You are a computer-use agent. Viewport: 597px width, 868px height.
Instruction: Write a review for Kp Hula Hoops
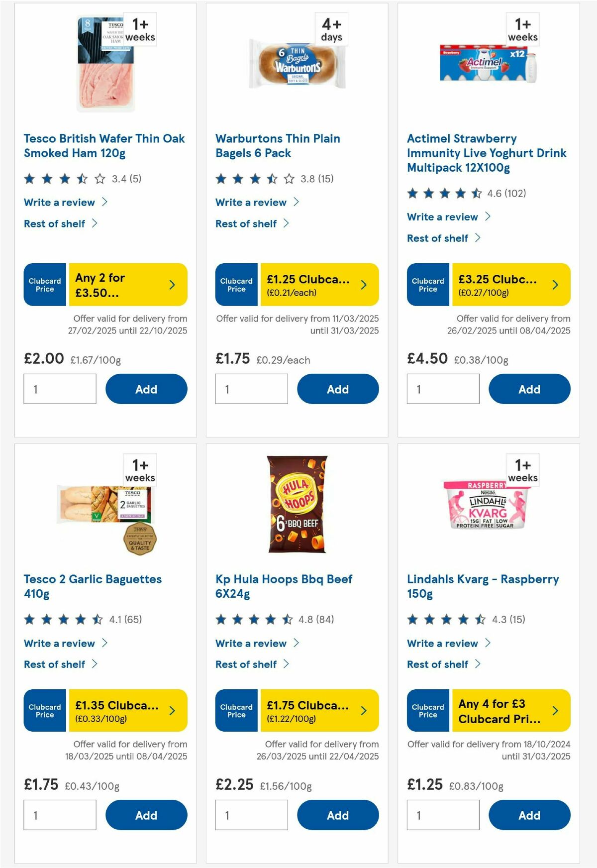(x=251, y=643)
